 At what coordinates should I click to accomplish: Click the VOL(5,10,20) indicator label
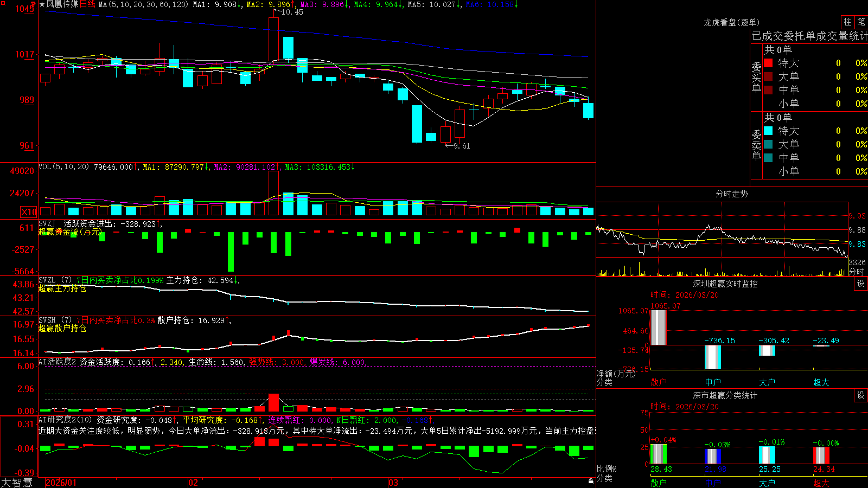click(63, 166)
